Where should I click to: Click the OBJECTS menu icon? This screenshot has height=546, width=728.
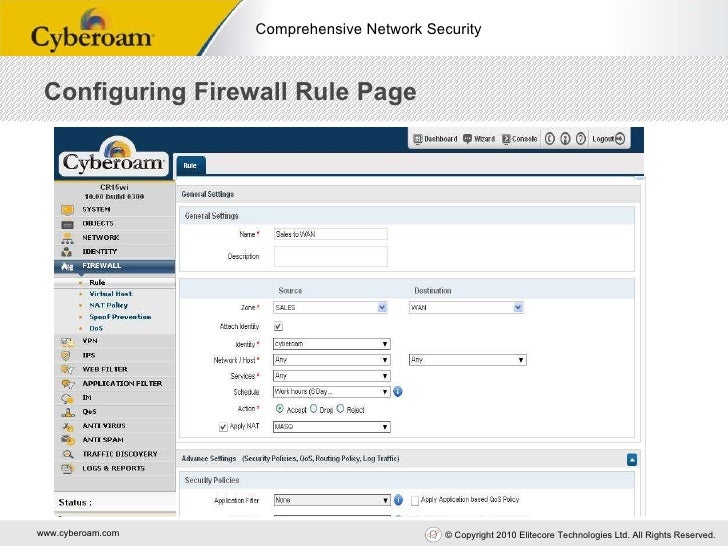click(67, 225)
